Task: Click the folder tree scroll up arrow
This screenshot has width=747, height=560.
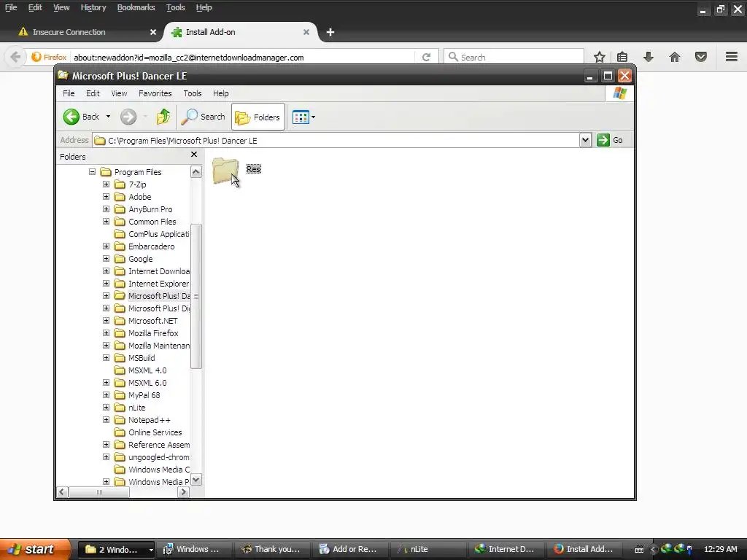Action: (x=196, y=171)
